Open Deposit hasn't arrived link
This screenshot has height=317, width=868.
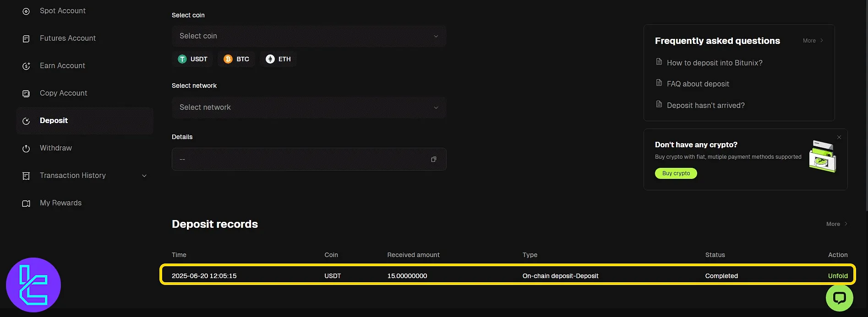(706, 106)
